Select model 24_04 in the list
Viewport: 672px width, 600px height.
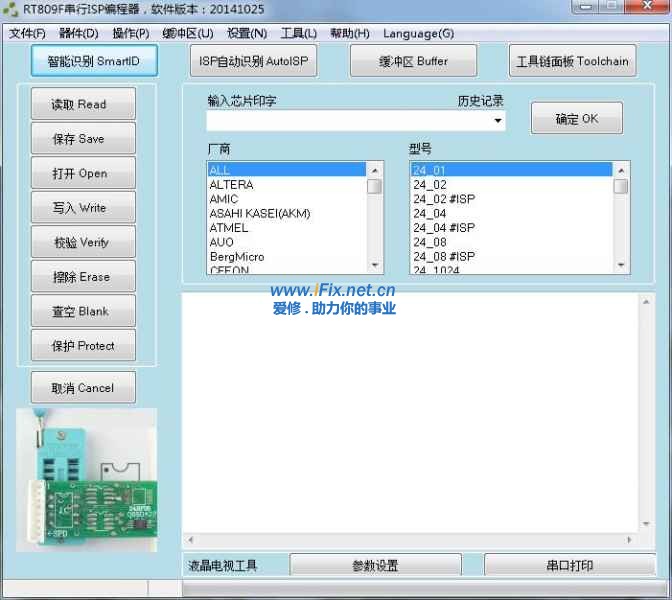pyautogui.click(x=511, y=213)
